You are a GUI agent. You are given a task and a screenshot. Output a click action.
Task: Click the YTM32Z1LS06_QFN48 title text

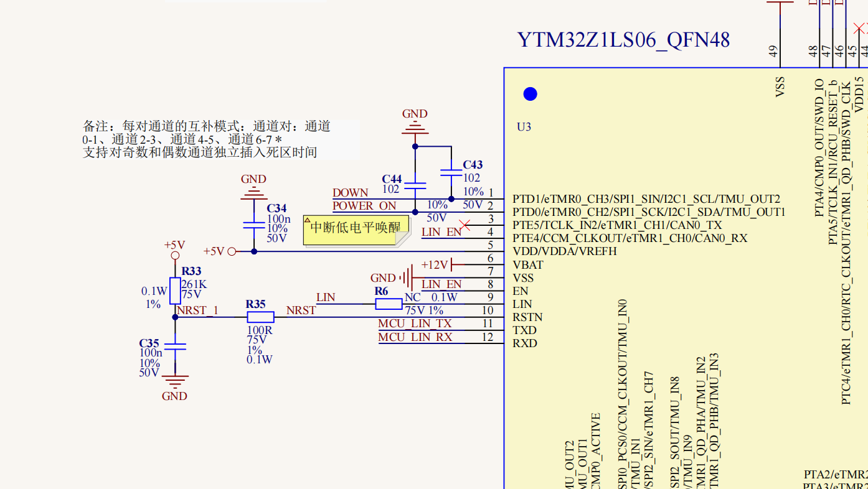tap(623, 40)
